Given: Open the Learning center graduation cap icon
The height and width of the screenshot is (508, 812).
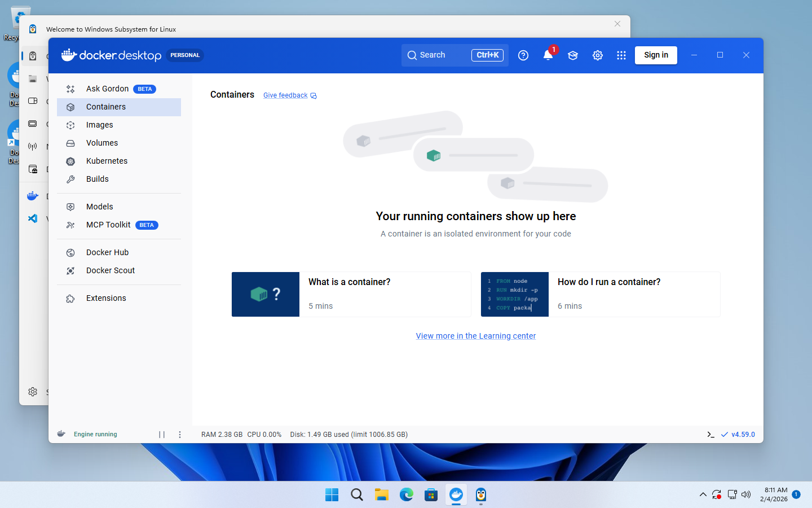Looking at the screenshot, I should [x=573, y=55].
